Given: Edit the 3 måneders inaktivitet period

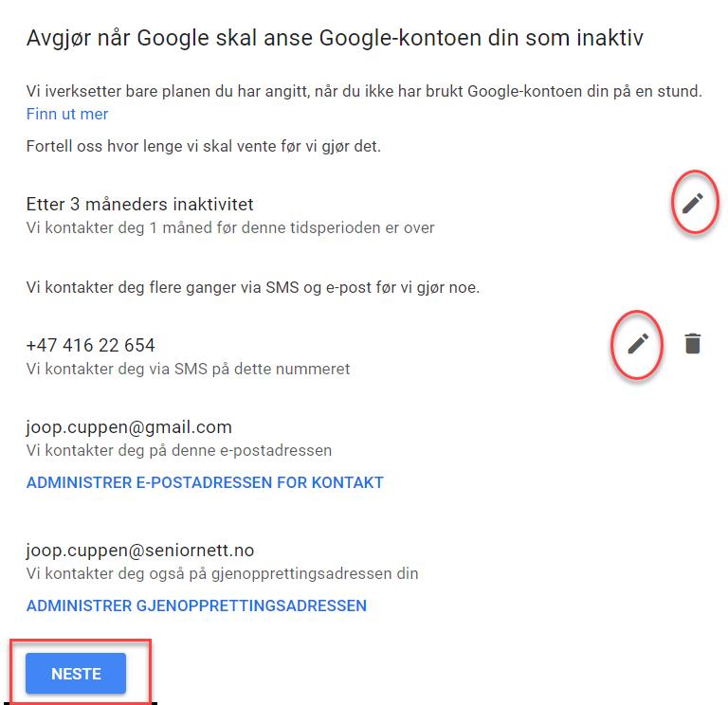Looking at the screenshot, I should click(692, 203).
